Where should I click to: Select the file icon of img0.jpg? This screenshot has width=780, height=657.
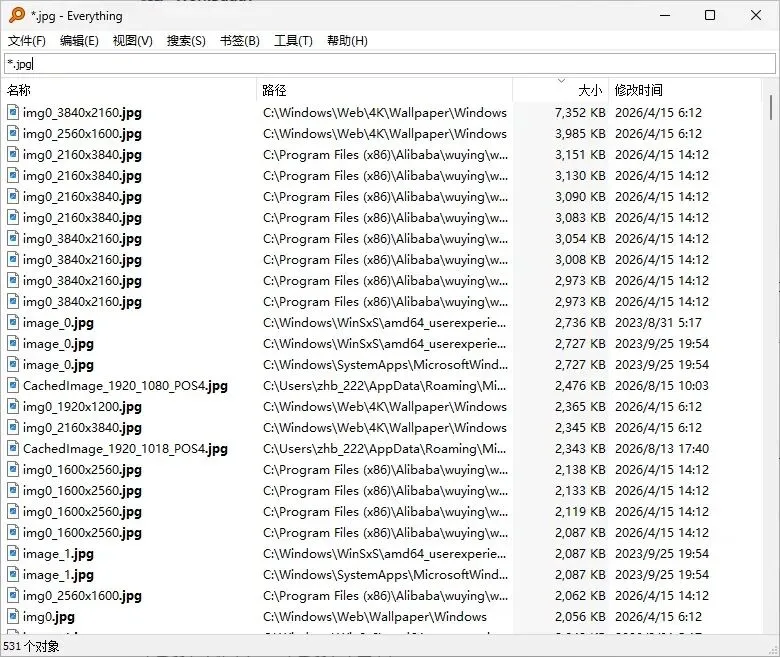pos(13,617)
